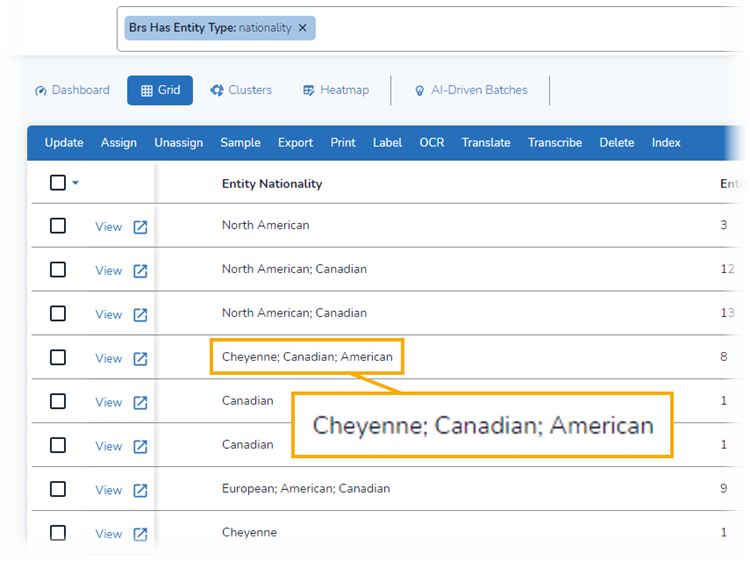
Task: Click Unassign in the action bar
Action: coord(178,143)
